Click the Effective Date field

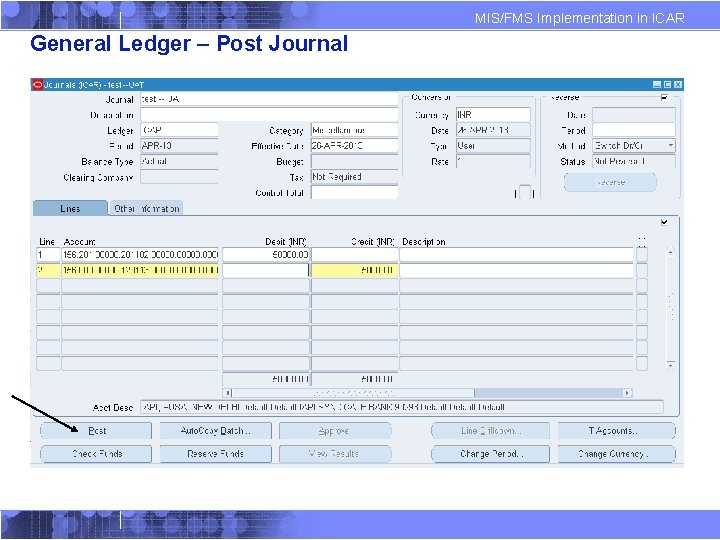354,146
